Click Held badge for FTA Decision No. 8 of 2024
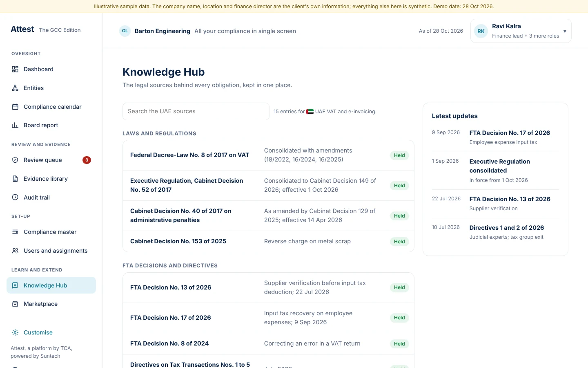The image size is (588, 368). click(x=399, y=344)
